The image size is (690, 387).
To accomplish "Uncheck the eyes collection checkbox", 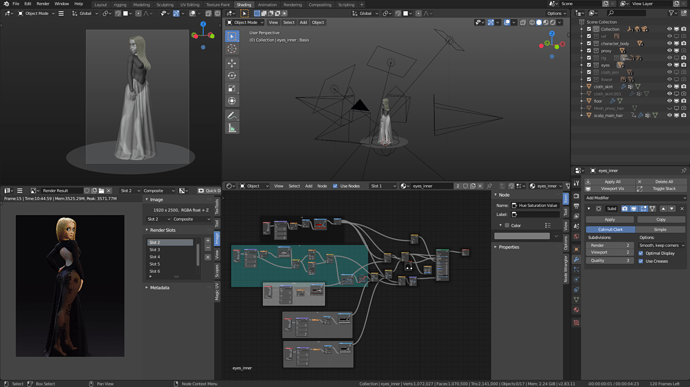I will [589, 65].
